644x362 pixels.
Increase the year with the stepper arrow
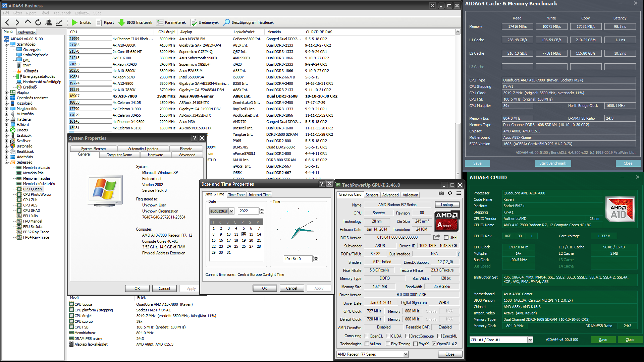tap(262, 209)
